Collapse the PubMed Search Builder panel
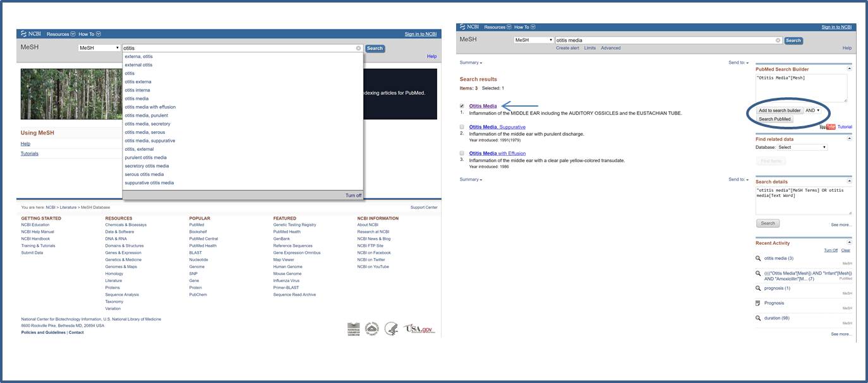This screenshot has width=868, height=383. pos(848,68)
